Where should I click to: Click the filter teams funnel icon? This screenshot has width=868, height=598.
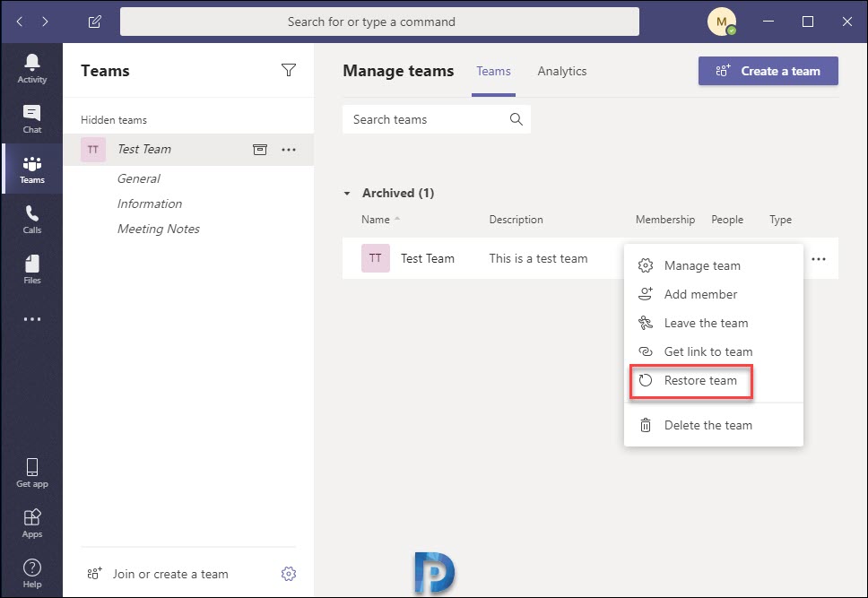click(x=289, y=70)
